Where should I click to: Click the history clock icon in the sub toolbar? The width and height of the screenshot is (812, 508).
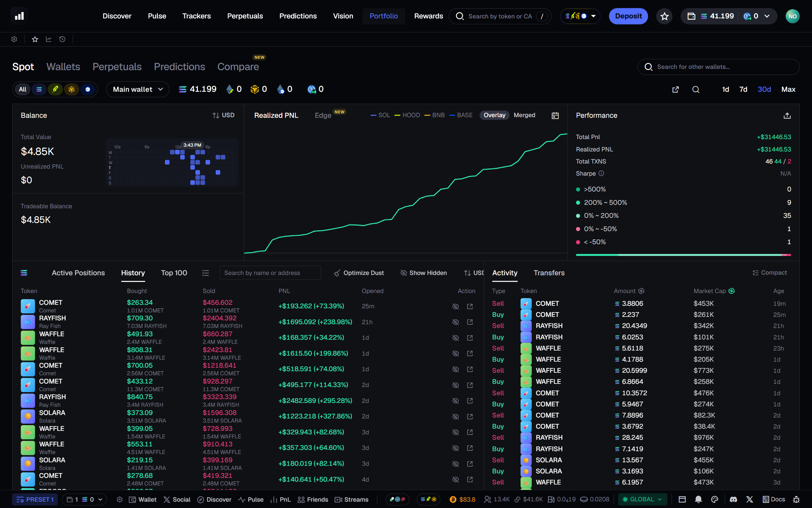(x=62, y=39)
